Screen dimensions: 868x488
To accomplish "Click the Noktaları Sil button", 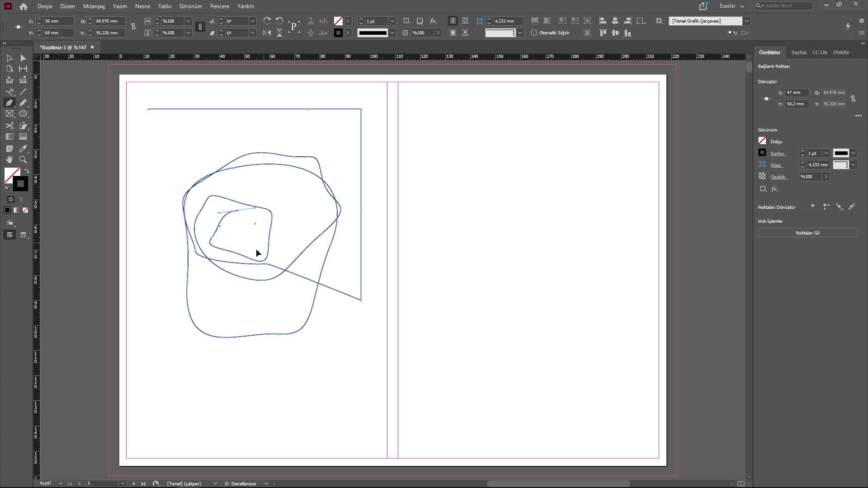I will click(807, 233).
